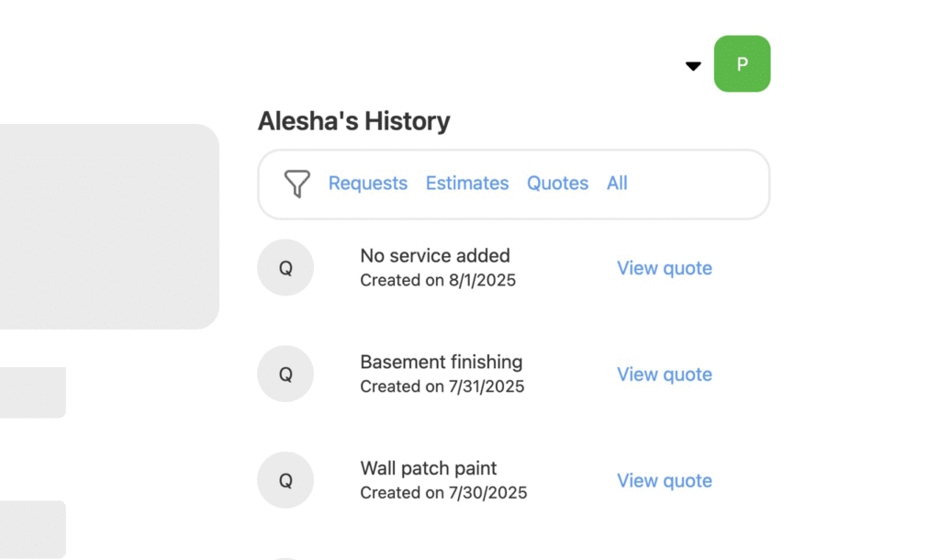Viewport: 940px width, 560px height.
Task: Click the Q icon beside Basement finishing
Action: (285, 375)
